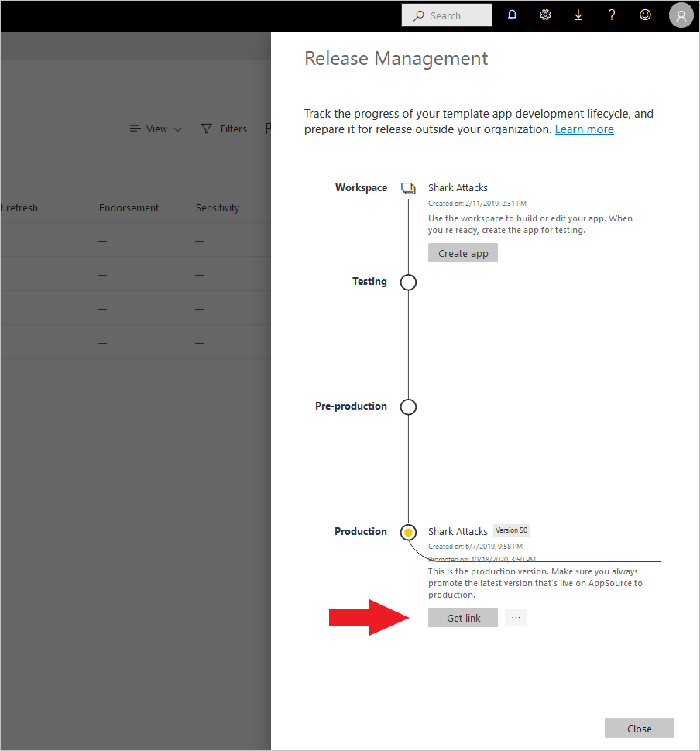Image resolution: width=700 pixels, height=751 pixels.
Task: Select the Pre-production stage circle
Action: [408, 406]
